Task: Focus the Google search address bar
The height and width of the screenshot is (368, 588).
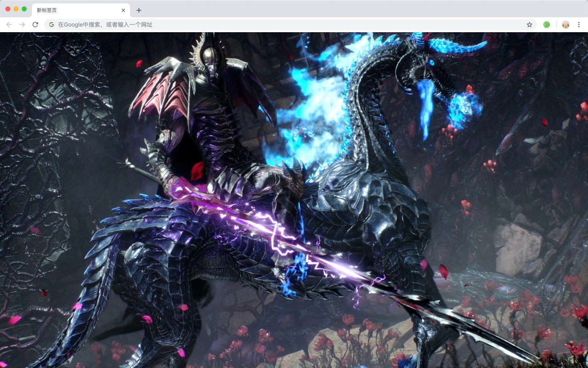Action: coord(290,24)
